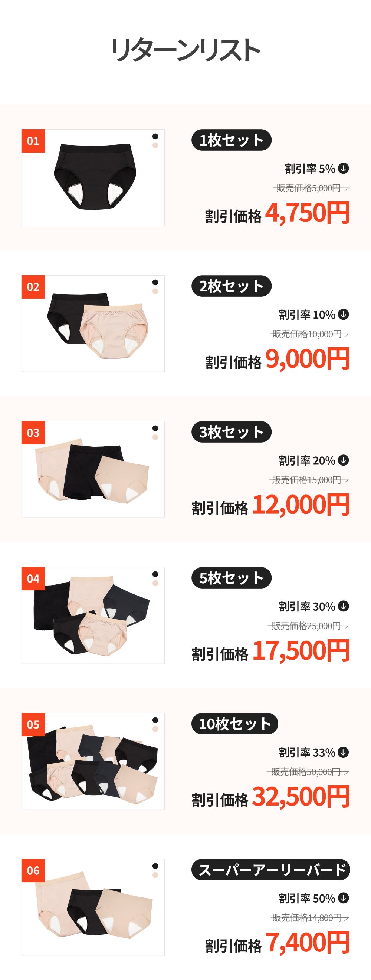This screenshot has width=371, height=980.
Task: Choose the 1枚セット label
Action: pos(231,140)
